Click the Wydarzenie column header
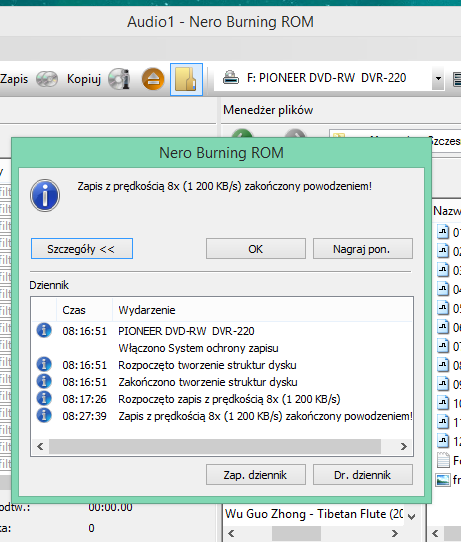Screen dimensions: 461x542 [x=263, y=310]
